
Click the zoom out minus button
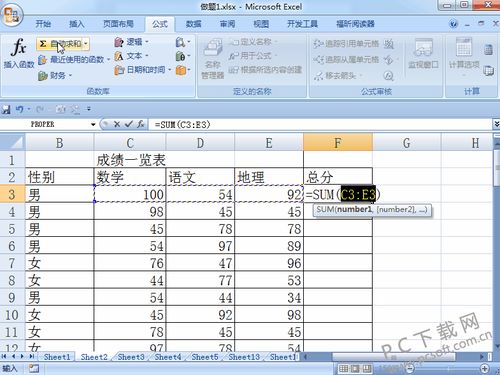(410, 368)
